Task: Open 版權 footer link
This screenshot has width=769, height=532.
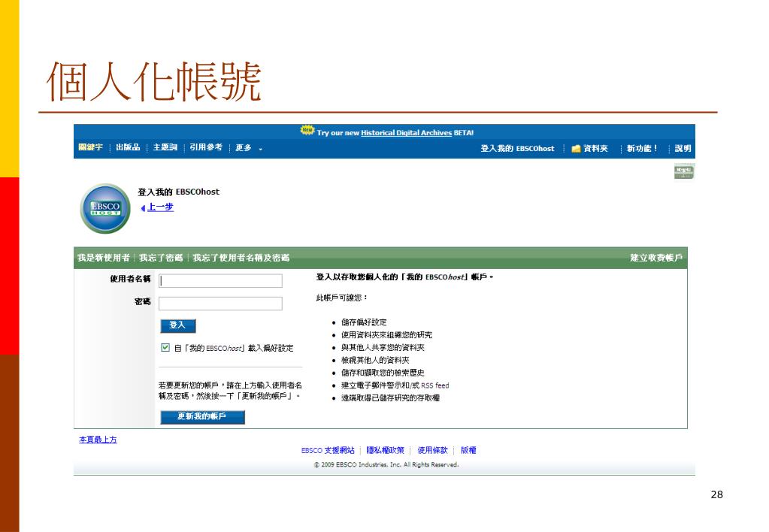Action: [x=468, y=450]
